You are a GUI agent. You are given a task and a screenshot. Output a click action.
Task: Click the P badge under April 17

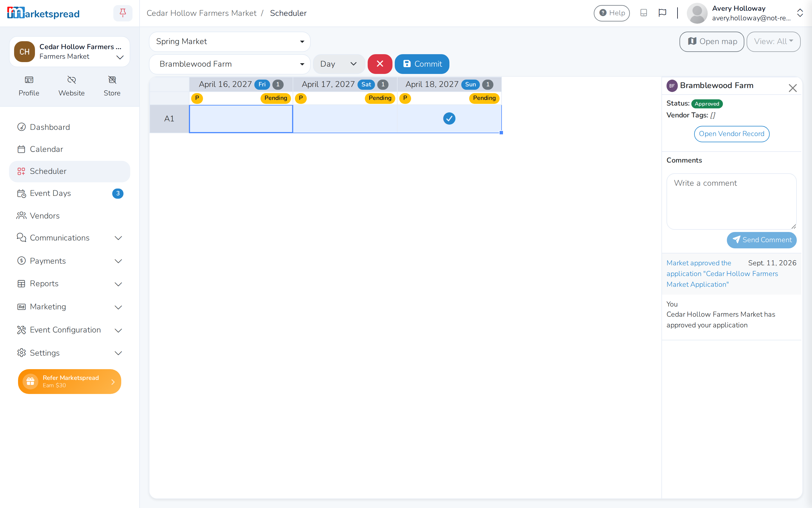301,98
